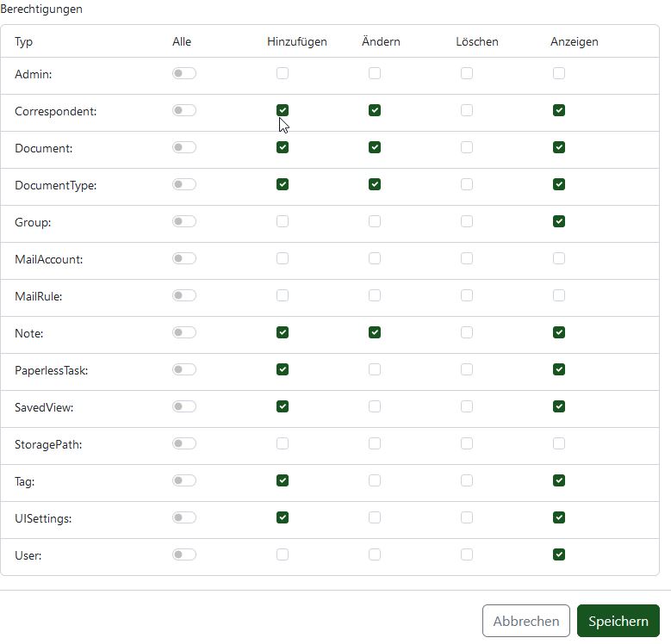Toggle the Alle switch for Group

coord(184,221)
